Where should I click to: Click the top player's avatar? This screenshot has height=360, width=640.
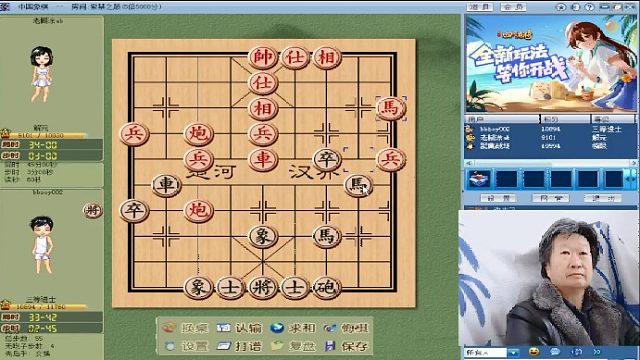pyautogui.click(x=41, y=74)
